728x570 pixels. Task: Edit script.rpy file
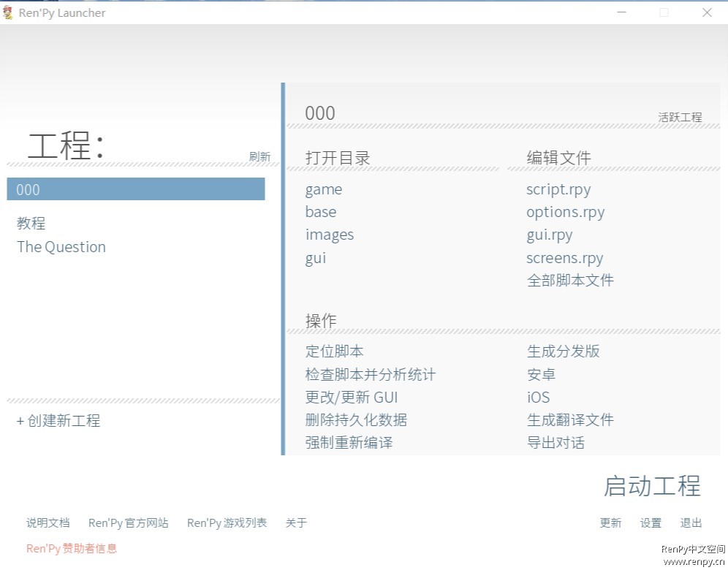pyautogui.click(x=558, y=189)
